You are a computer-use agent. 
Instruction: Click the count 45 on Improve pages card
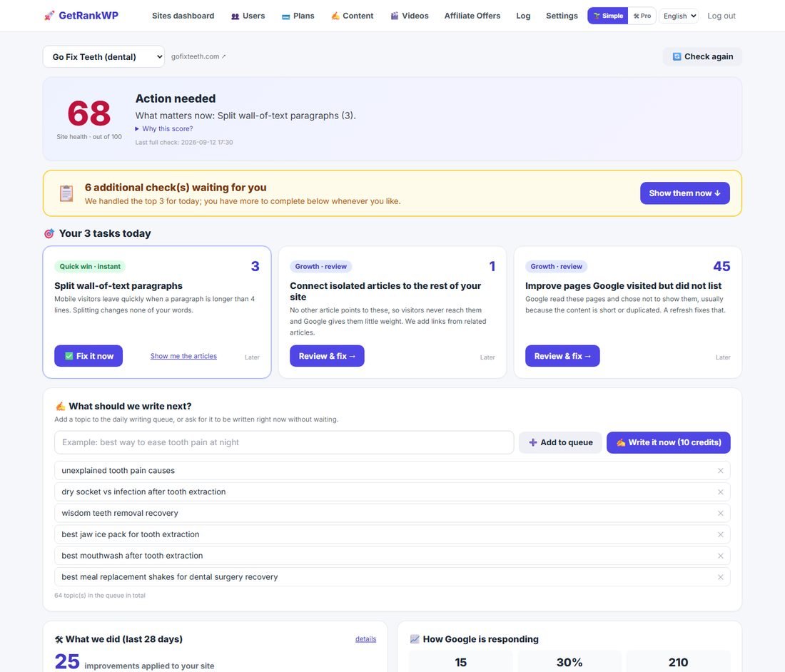721,266
